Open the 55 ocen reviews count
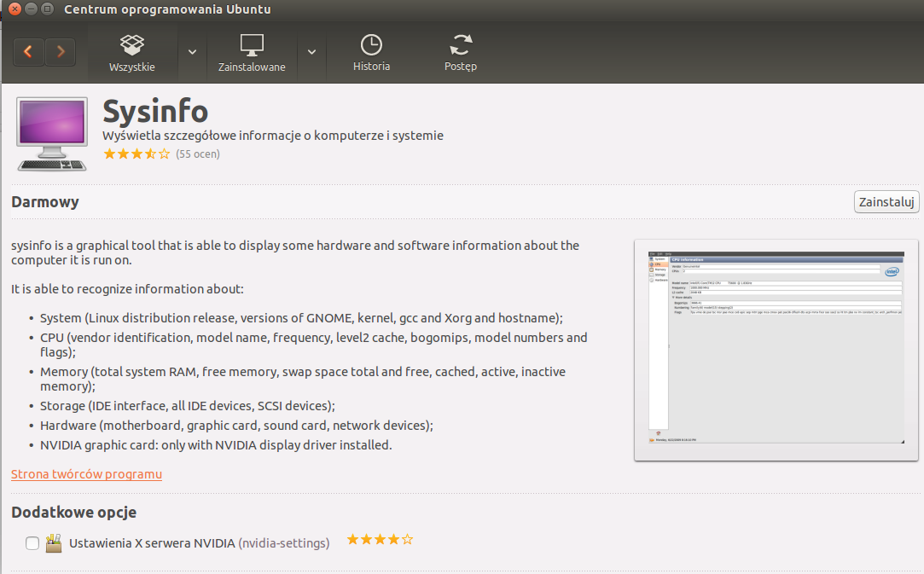924x574 pixels. coord(198,154)
